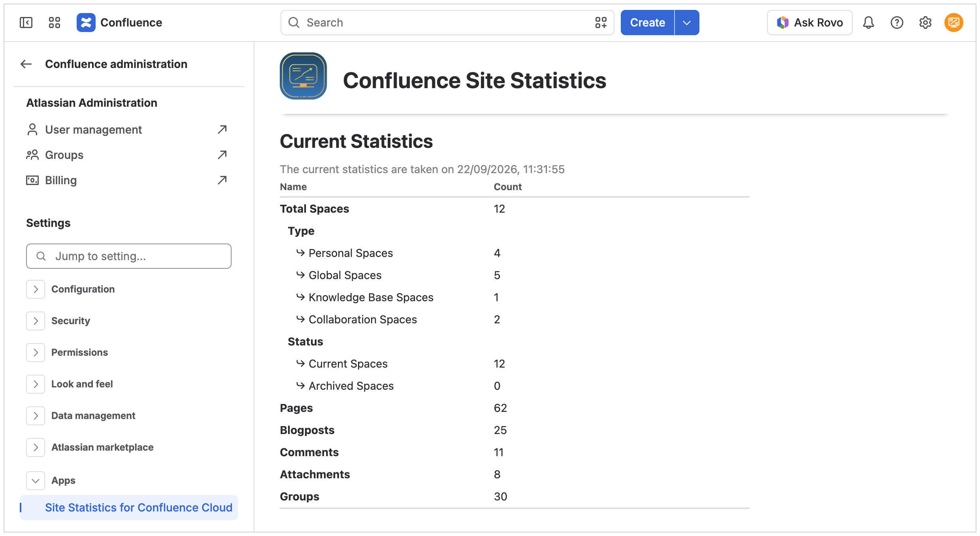Click the Personal Spaces row
The width and height of the screenshot is (980, 536).
point(514,253)
